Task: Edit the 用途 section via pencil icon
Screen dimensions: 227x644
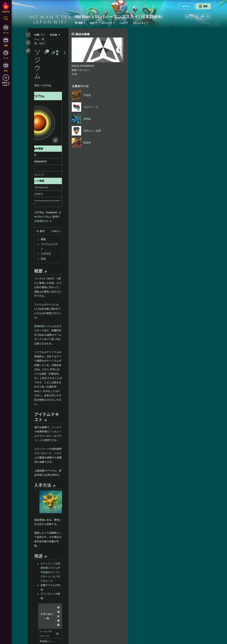Action: pos(46,557)
